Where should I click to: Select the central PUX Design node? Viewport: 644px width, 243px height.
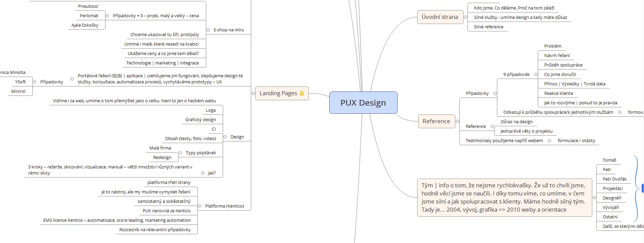pos(363,103)
